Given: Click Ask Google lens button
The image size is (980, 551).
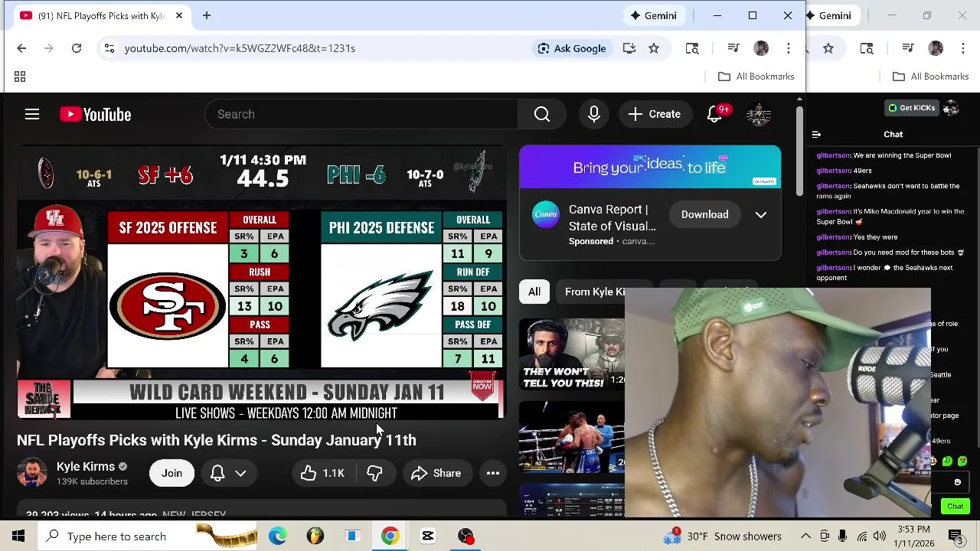Looking at the screenshot, I should click(572, 48).
